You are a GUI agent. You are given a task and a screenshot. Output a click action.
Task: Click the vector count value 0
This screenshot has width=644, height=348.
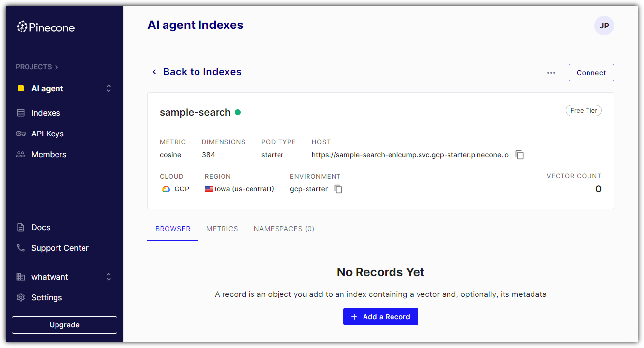click(598, 189)
